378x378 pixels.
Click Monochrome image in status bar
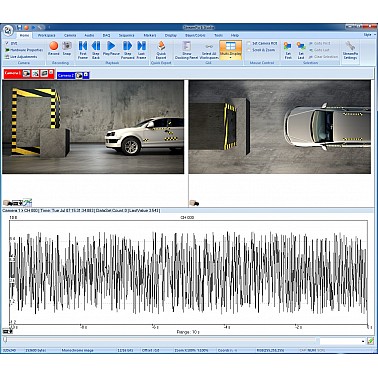[78, 350]
